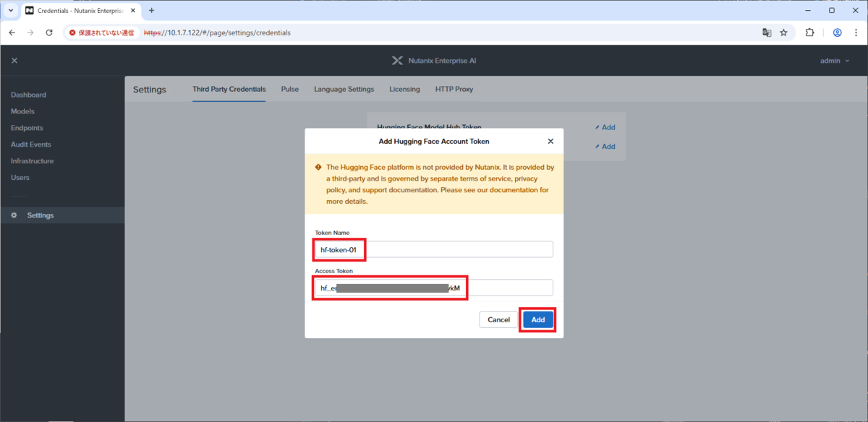This screenshot has height=422, width=868.
Task: Select Settings in the sidebar
Action: pos(62,215)
